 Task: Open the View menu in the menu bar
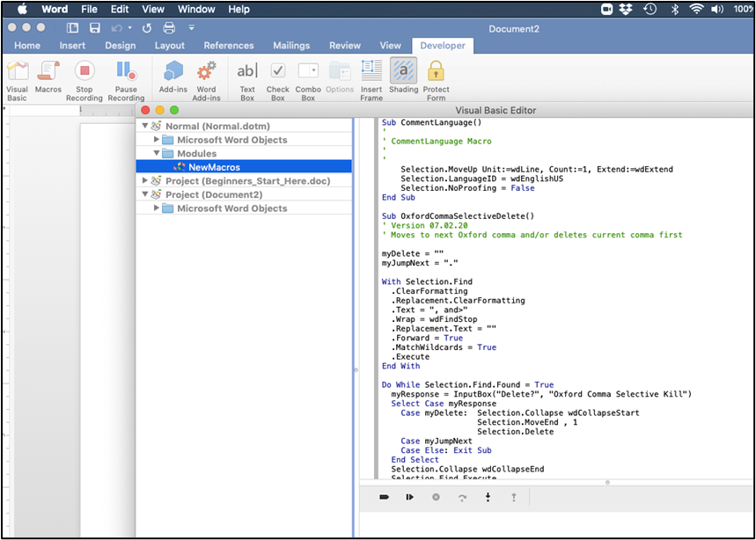click(153, 9)
